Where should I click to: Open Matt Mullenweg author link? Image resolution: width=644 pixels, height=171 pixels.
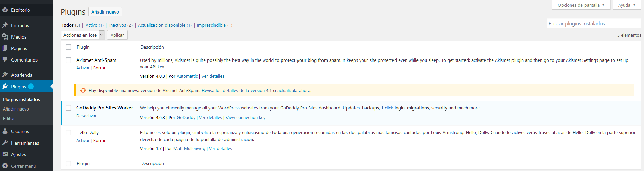pyautogui.click(x=189, y=148)
